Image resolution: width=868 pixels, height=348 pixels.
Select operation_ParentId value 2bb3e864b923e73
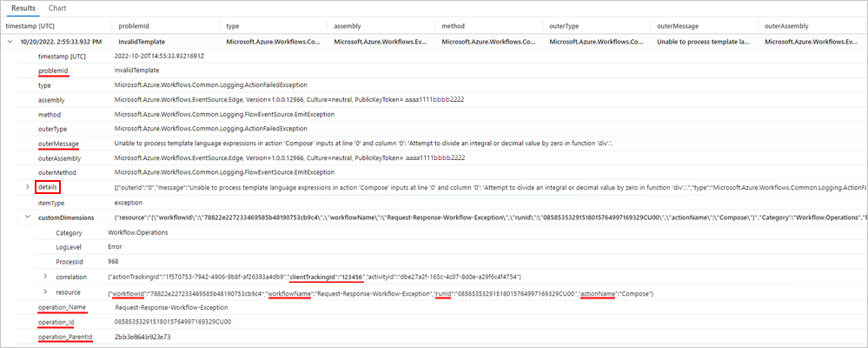pyautogui.click(x=142, y=337)
